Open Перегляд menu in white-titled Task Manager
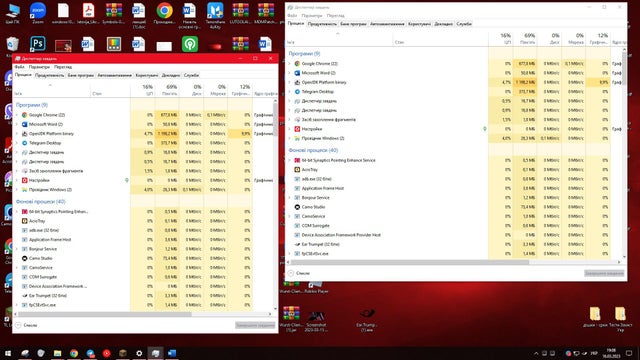 click(336, 16)
